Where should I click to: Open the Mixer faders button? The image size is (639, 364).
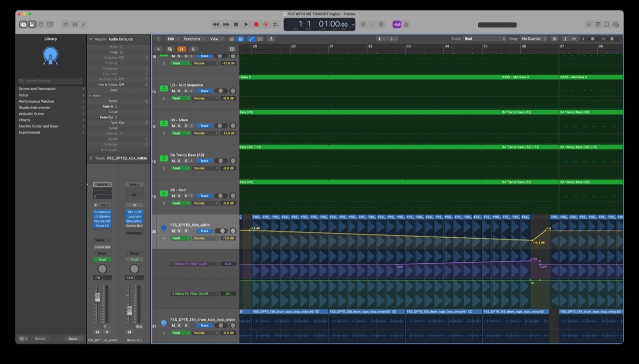pyautogui.click(x=75, y=24)
